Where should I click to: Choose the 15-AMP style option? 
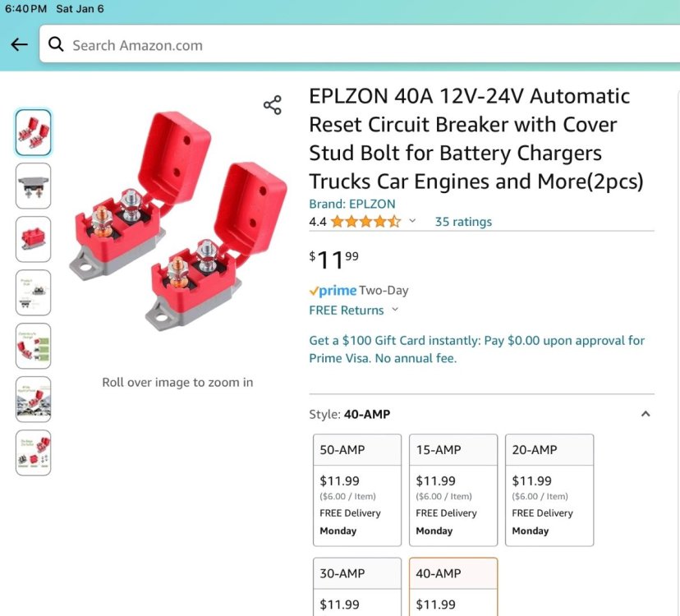[453, 490]
